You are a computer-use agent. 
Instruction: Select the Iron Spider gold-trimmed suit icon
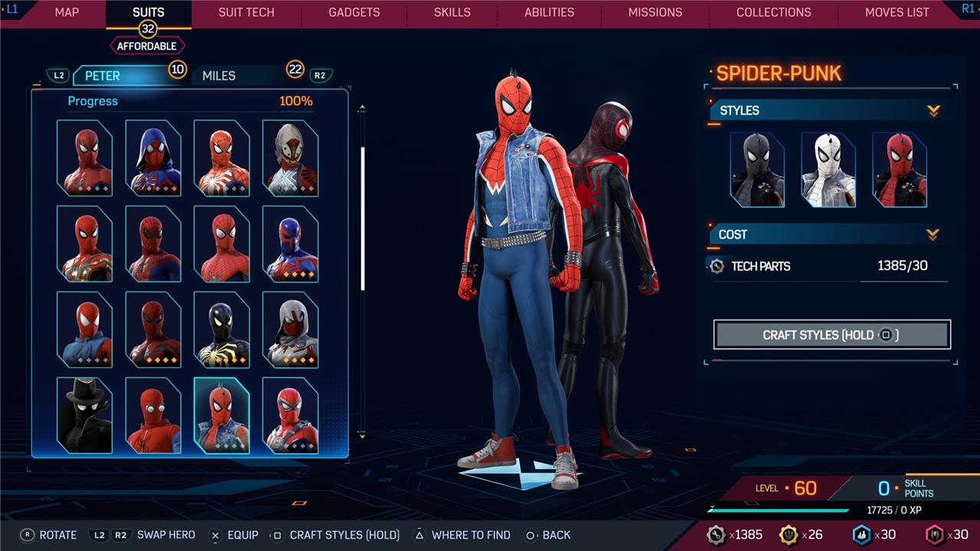(84, 244)
